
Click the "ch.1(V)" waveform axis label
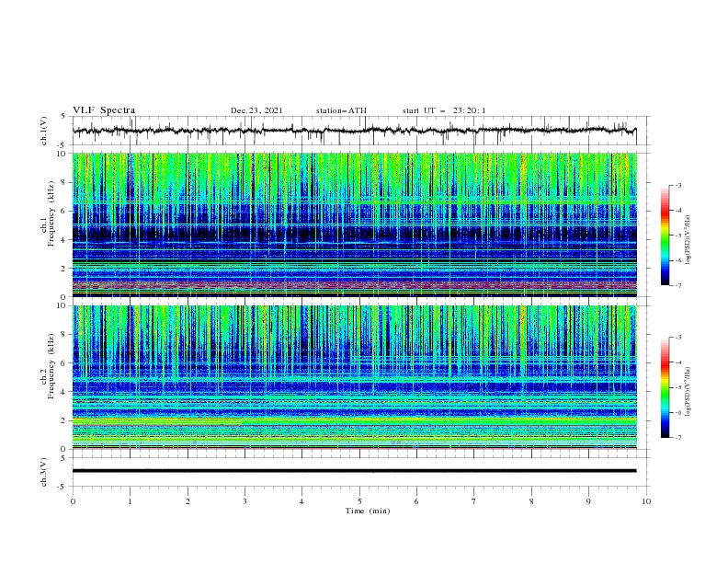pos(44,131)
